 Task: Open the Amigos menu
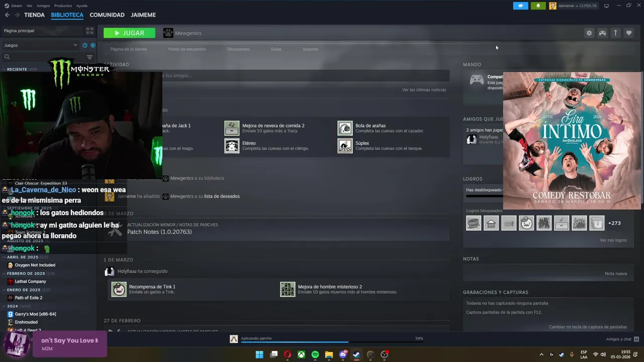click(43, 6)
